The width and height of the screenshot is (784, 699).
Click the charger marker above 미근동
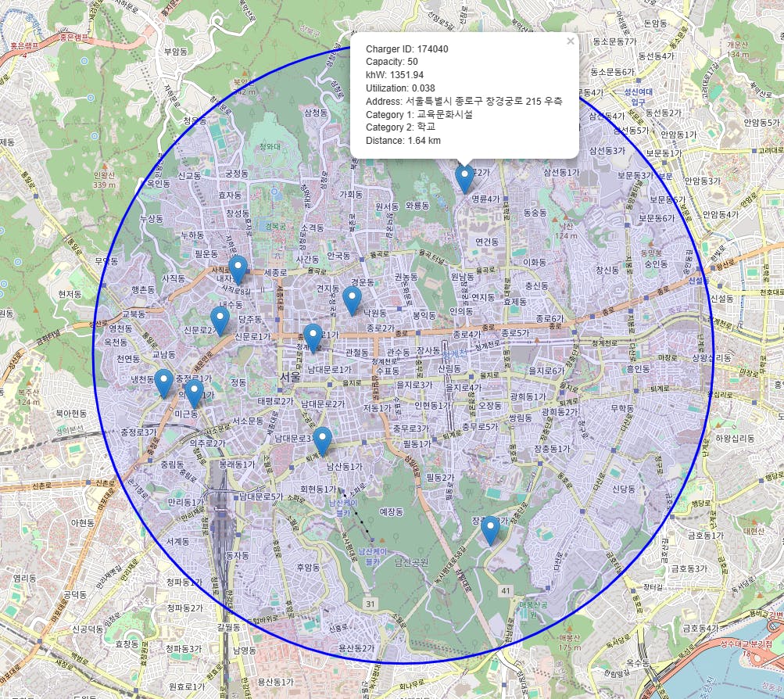click(194, 393)
